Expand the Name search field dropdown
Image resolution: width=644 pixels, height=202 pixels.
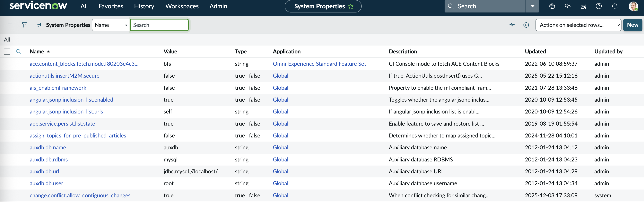pos(111,25)
